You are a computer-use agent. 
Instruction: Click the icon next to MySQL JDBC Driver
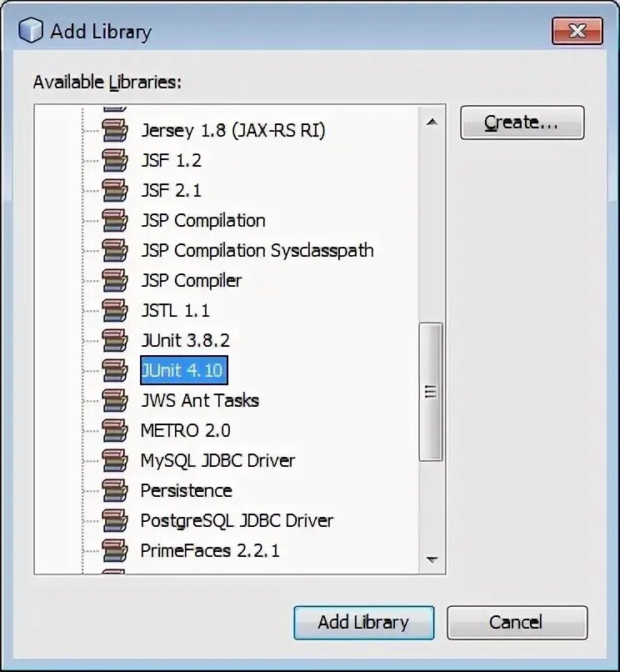[115, 460]
